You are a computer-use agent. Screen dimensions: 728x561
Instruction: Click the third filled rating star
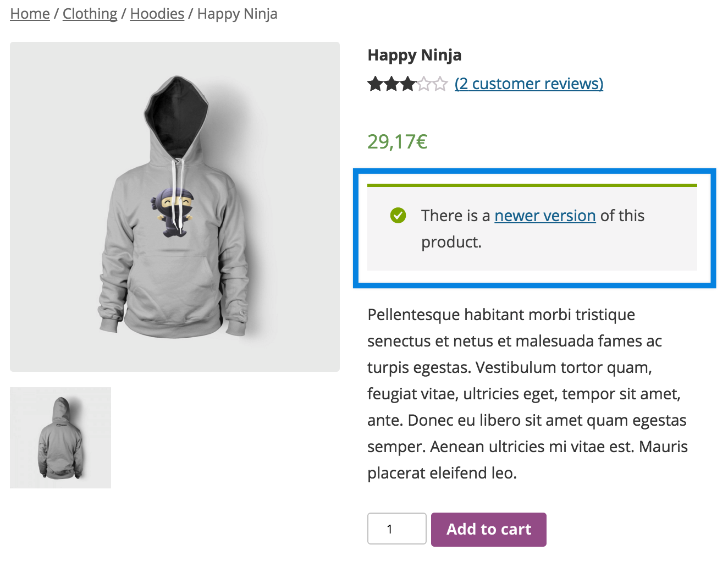tap(409, 84)
